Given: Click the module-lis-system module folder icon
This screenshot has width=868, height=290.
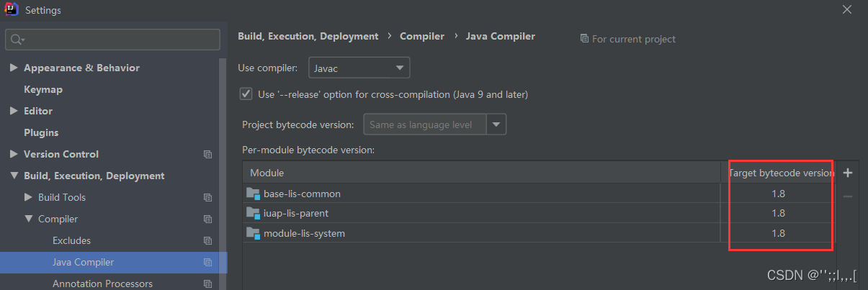Looking at the screenshot, I should pyautogui.click(x=252, y=233).
